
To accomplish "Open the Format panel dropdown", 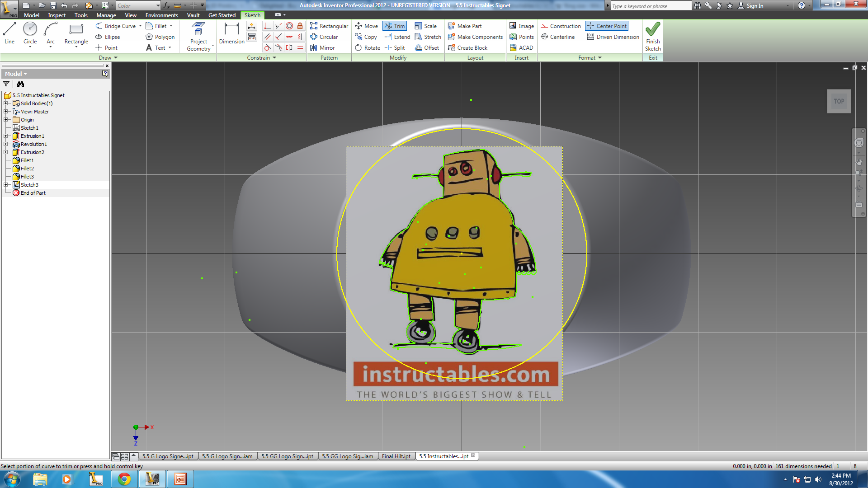I will coord(590,58).
